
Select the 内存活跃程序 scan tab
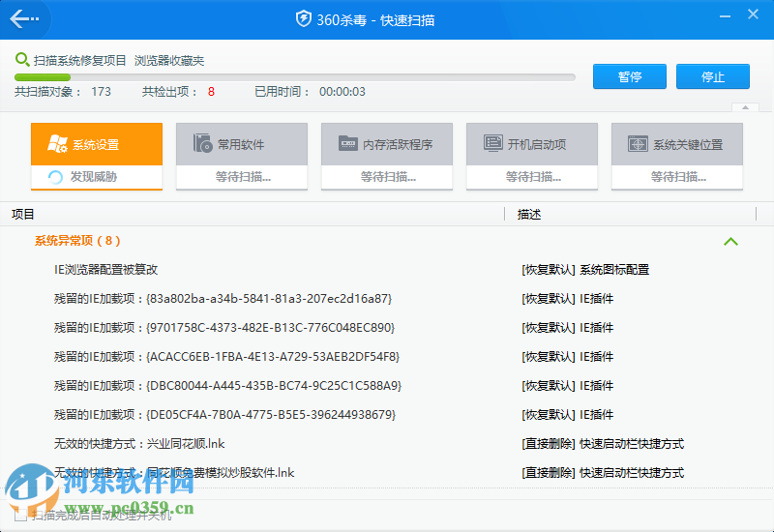pyautogui.click(x=387, y=156)
